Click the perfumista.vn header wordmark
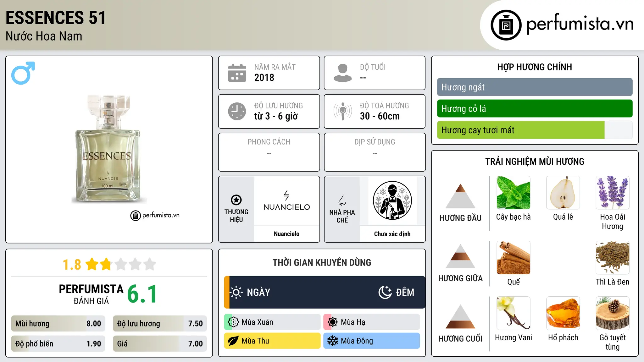Screen dimensions: 644x362 [x=580, y=24]
